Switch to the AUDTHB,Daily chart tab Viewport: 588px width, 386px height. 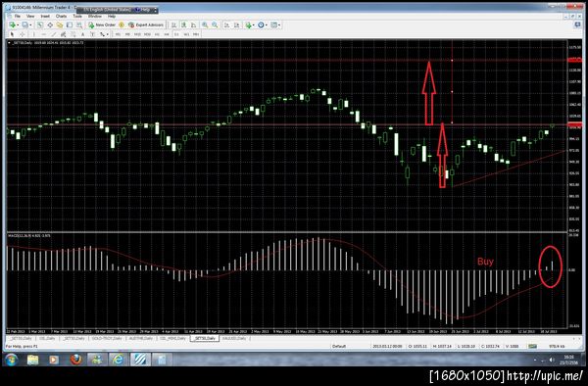pyautogui.click(x=141, y=338)
